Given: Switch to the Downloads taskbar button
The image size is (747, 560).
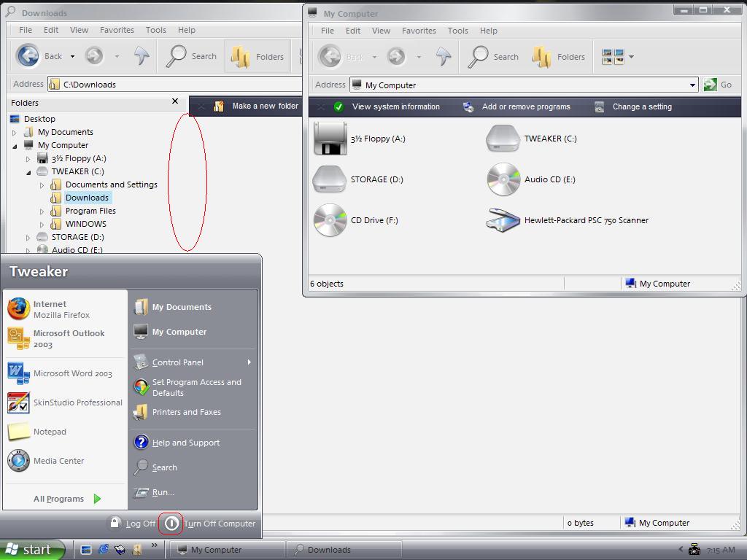Looking at the screenshot, I should pos(344,550).
